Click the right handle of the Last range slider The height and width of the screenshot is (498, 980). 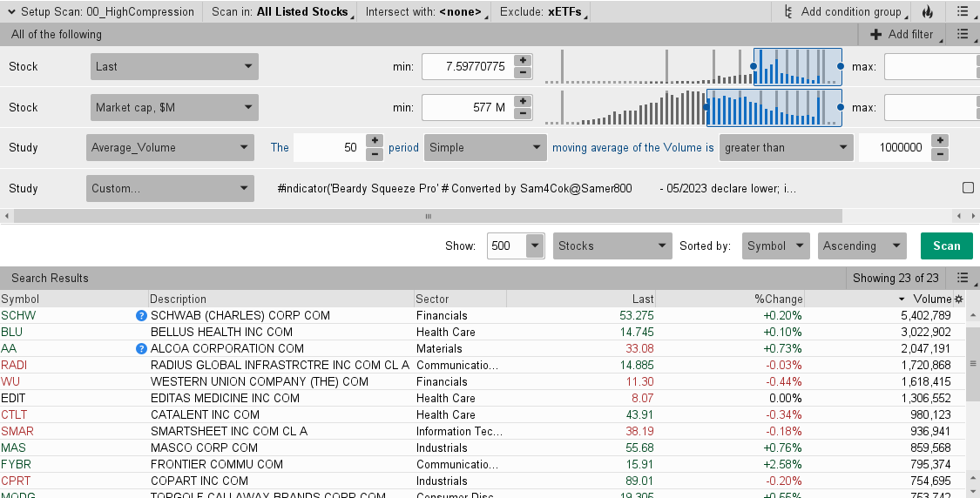841,66
